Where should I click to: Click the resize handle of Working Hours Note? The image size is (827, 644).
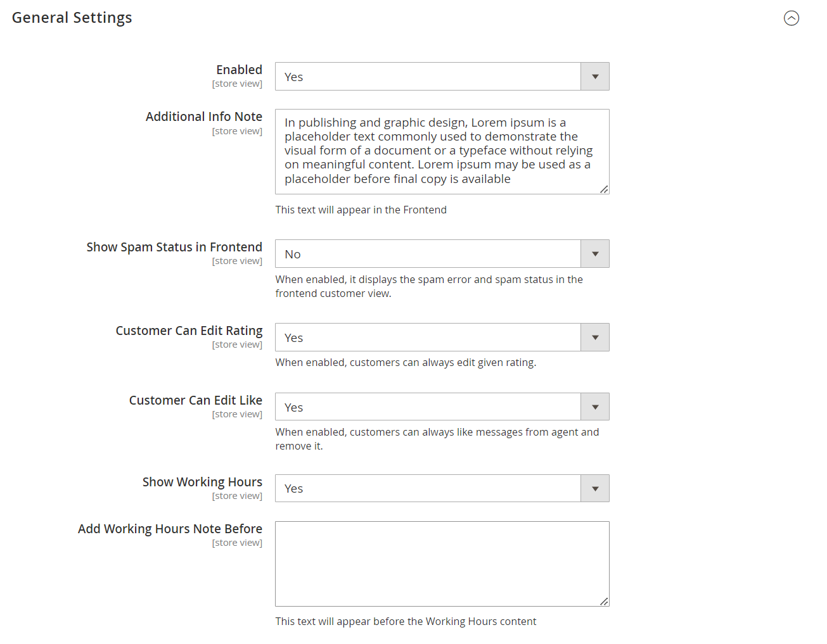(x=604, y=601)
